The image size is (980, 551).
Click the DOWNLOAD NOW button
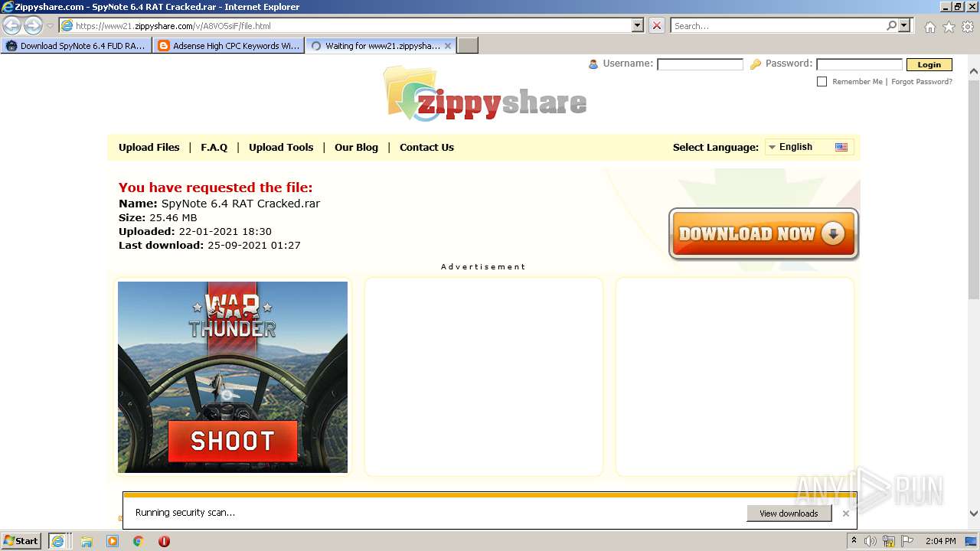tap(764, 234)
